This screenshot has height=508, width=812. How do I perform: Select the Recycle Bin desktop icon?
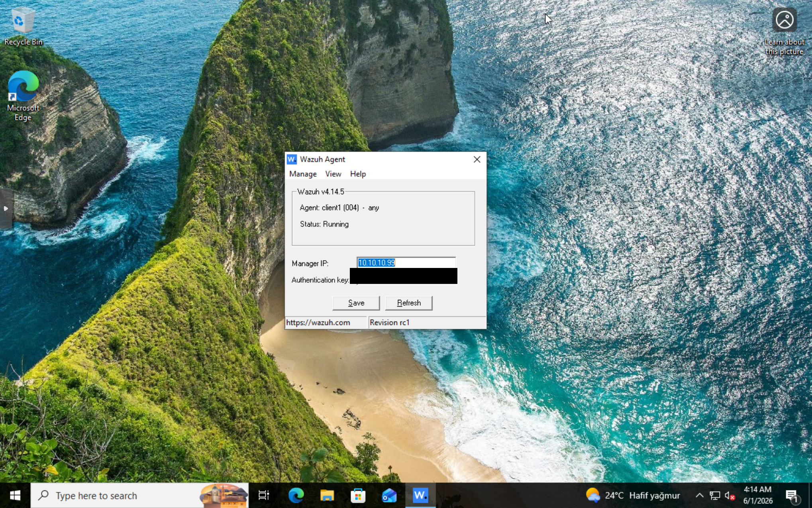[23, 26]
